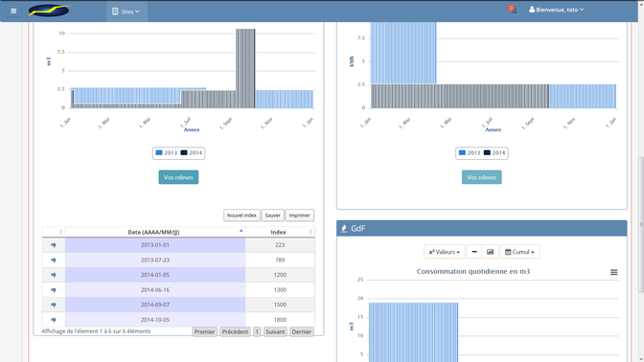
Task: Click Vos releves under the kWh chart
Action: point(481,177)
